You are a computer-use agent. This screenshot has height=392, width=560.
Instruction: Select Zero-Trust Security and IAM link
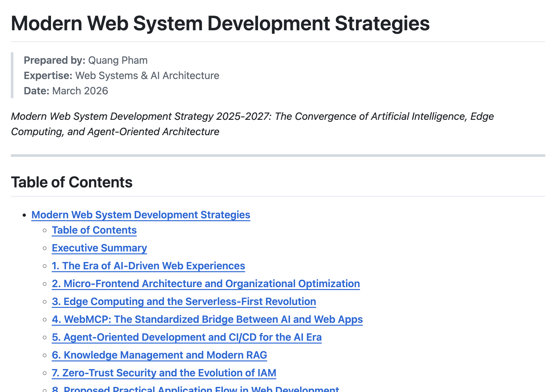pos(164,373)
